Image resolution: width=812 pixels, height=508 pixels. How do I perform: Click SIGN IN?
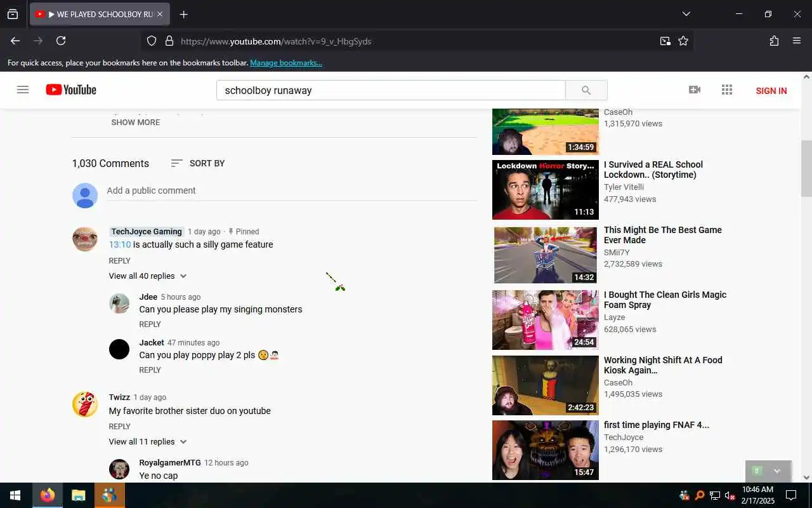(771, 91)
